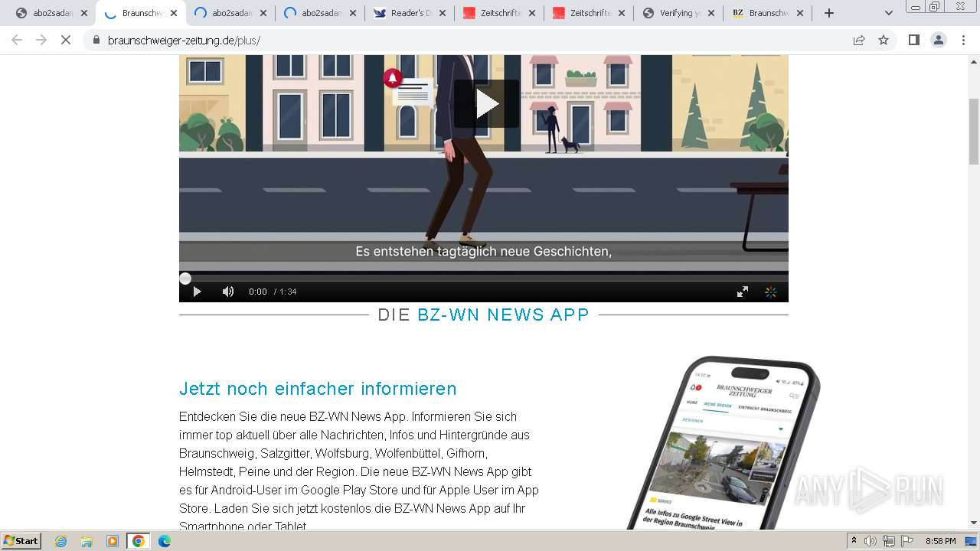Viewport: 980px width, 551px height.
Task: Click the colorful player logo icon
Action: 771,292
